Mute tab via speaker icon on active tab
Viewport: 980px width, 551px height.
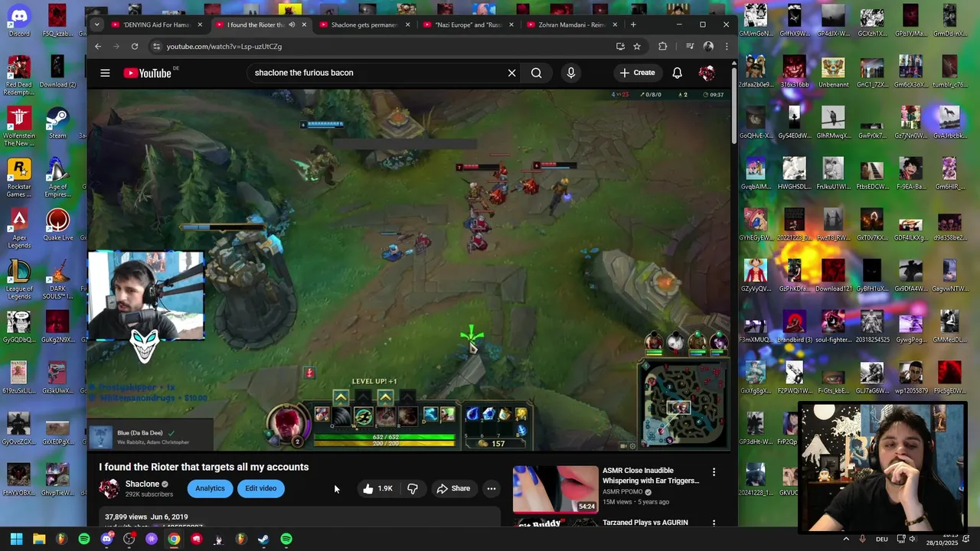pos(292,24)
